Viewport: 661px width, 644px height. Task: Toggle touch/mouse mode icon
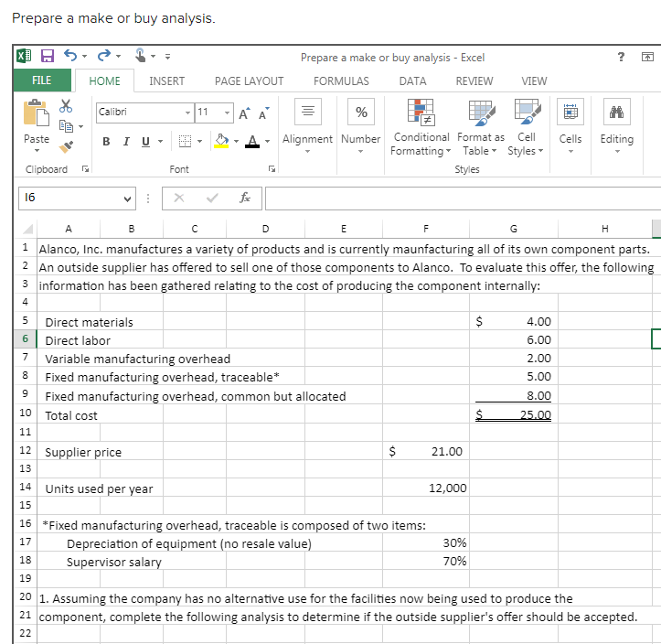pyautogui.click(x=141, y=55)
